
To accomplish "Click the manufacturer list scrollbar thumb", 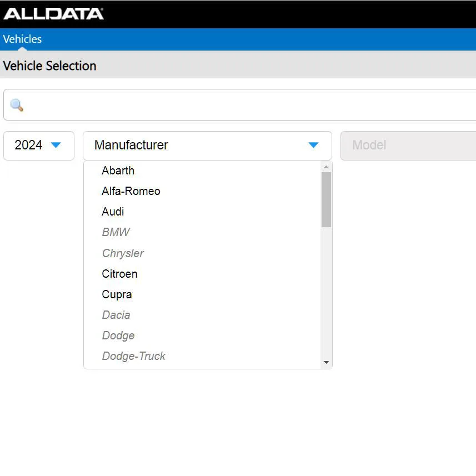I will (326, 199).
